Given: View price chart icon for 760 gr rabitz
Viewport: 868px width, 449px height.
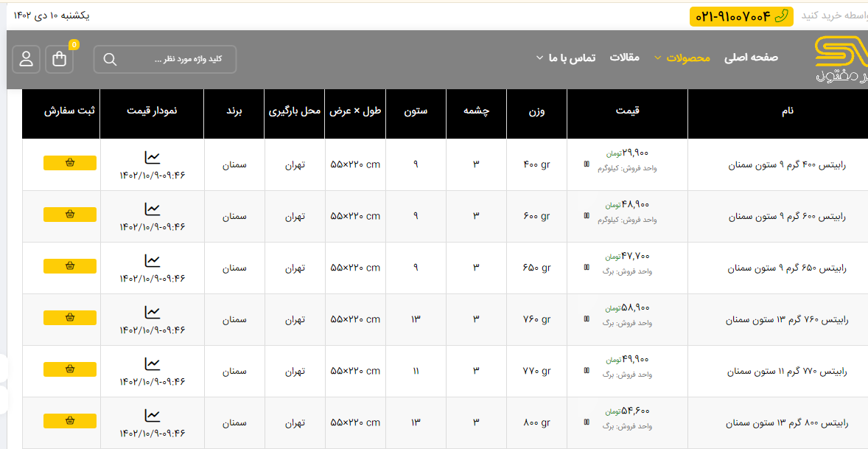Looking at the screenshot, I should click(x=152, y=312).
